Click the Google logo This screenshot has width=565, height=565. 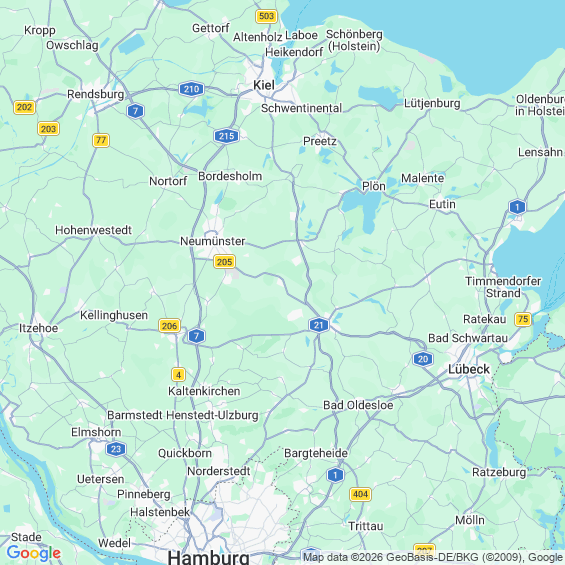click(34, 553)
